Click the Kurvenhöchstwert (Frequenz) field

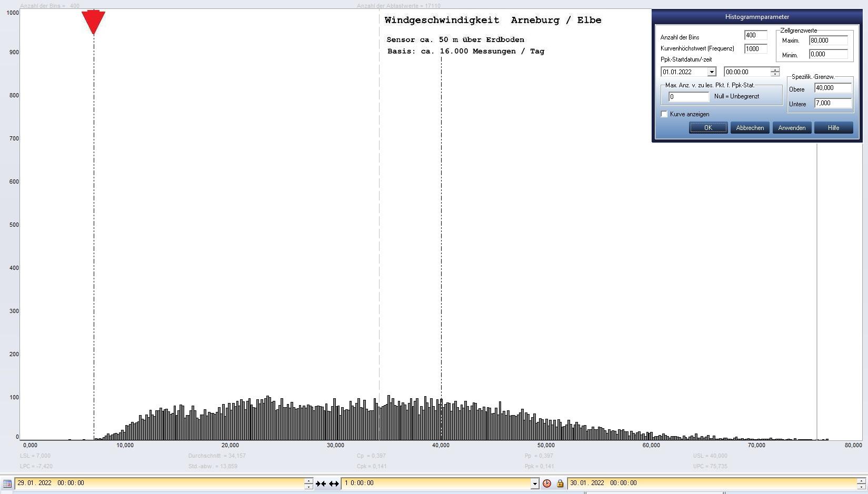click(755, 49)
